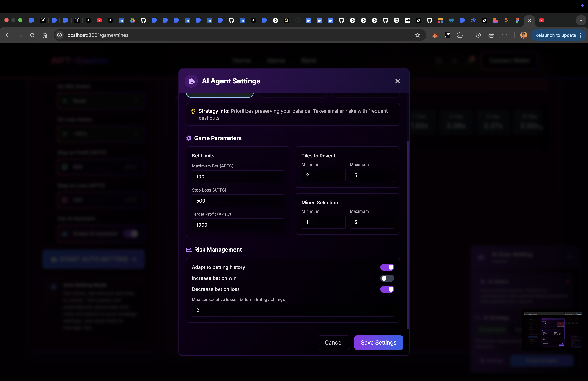Click the MetaMask fox extension icon
The image size is (588, 381).
[435, 35]
